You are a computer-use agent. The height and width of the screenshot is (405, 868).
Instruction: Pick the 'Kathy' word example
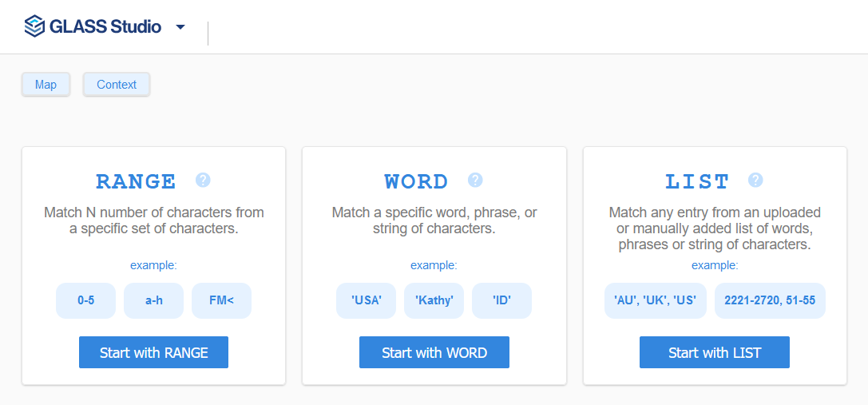[x=434, y=301]
